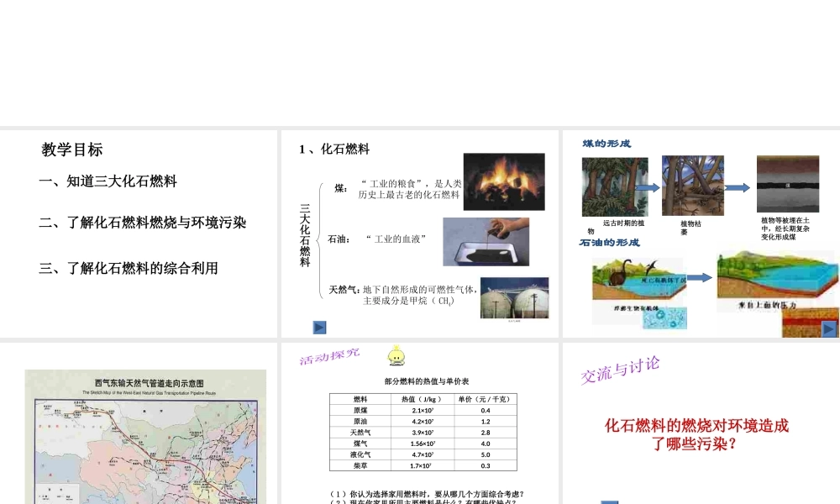This screenshot has width=840, height=504.
Task: Select the natural gas storage tanks photo
Action: (x=514, y=298)
